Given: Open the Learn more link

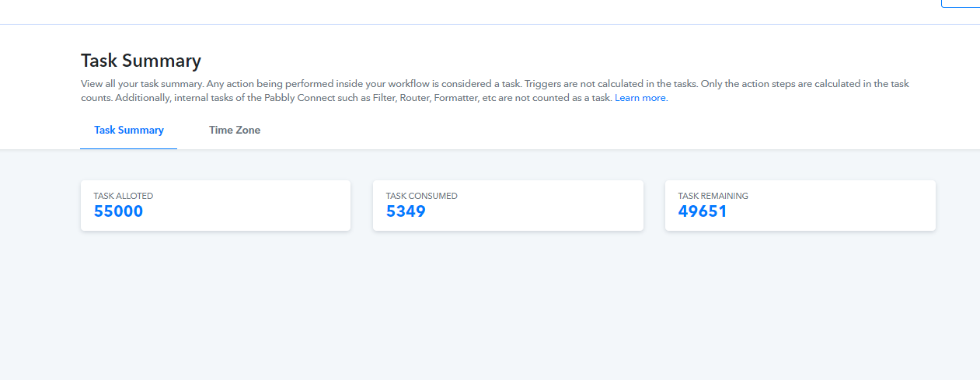Looking at the screenshot, I should coord(640,98).
